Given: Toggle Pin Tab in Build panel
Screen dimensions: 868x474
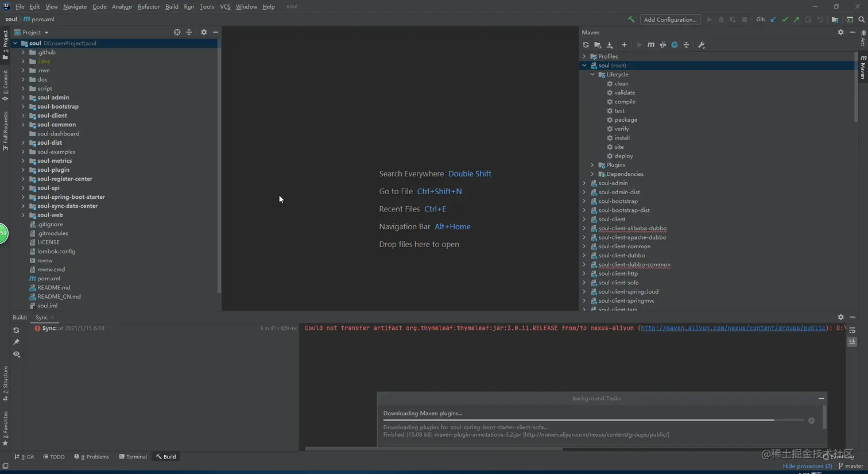Looking at the screenshot, I should pyautogui.click(x=16, y=342).
